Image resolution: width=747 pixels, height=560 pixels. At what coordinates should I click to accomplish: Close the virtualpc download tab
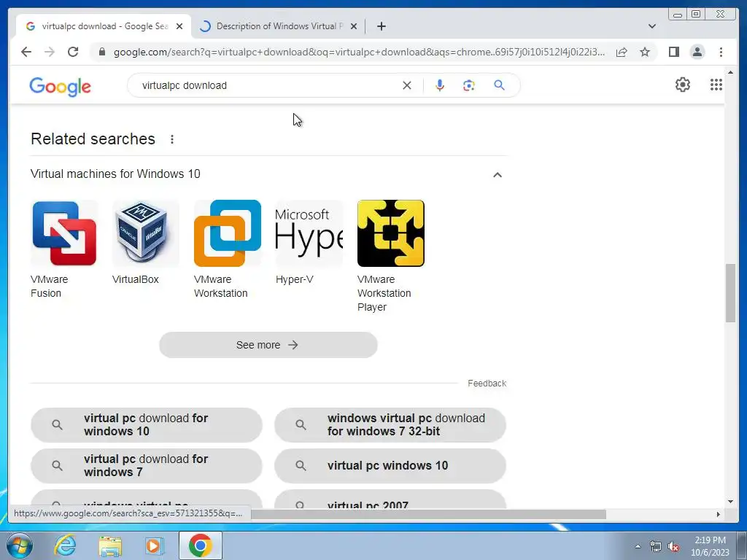(x=179, y=26)
